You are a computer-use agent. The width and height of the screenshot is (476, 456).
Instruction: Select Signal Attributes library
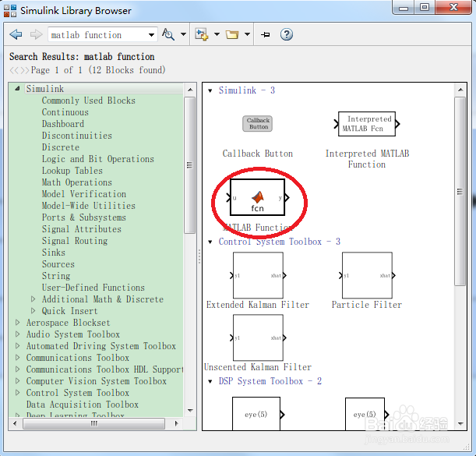[81, 229]
